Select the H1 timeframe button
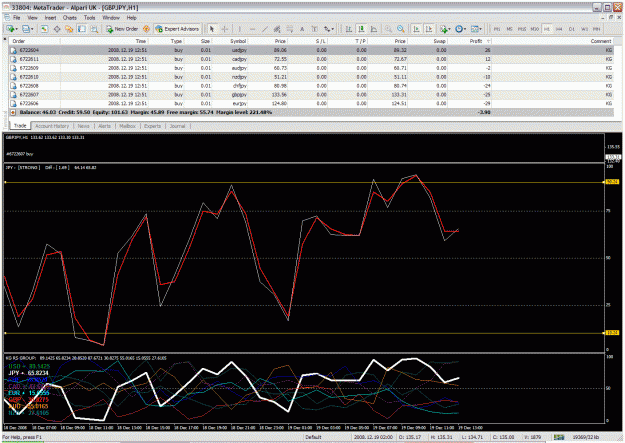 (547, 29)
